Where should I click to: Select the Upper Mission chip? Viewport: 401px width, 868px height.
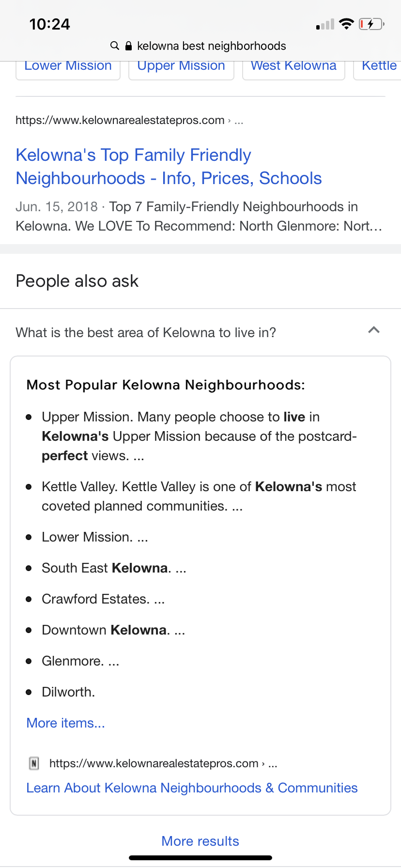coord(181,67)
